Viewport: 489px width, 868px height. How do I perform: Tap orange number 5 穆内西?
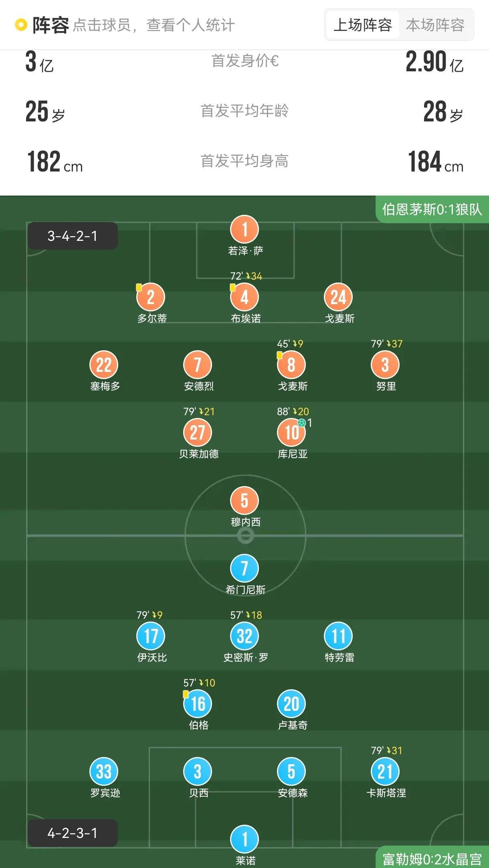click(244, 501)
